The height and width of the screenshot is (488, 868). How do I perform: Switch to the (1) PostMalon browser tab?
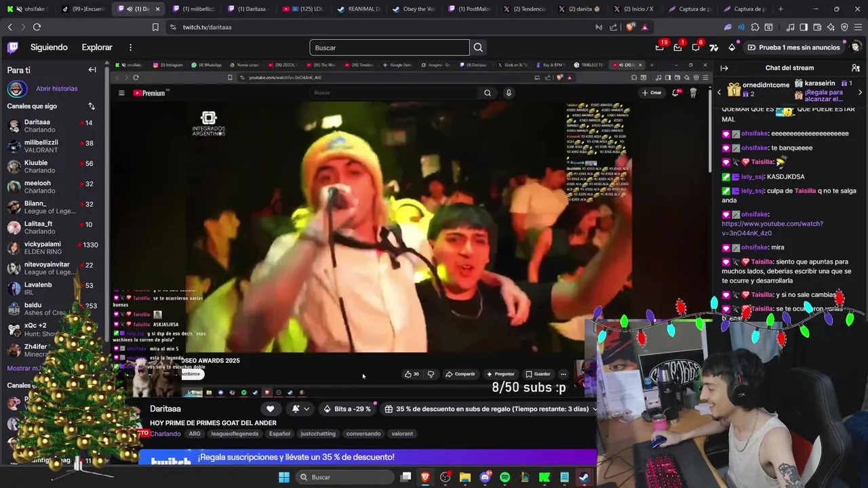coord(469,9)
